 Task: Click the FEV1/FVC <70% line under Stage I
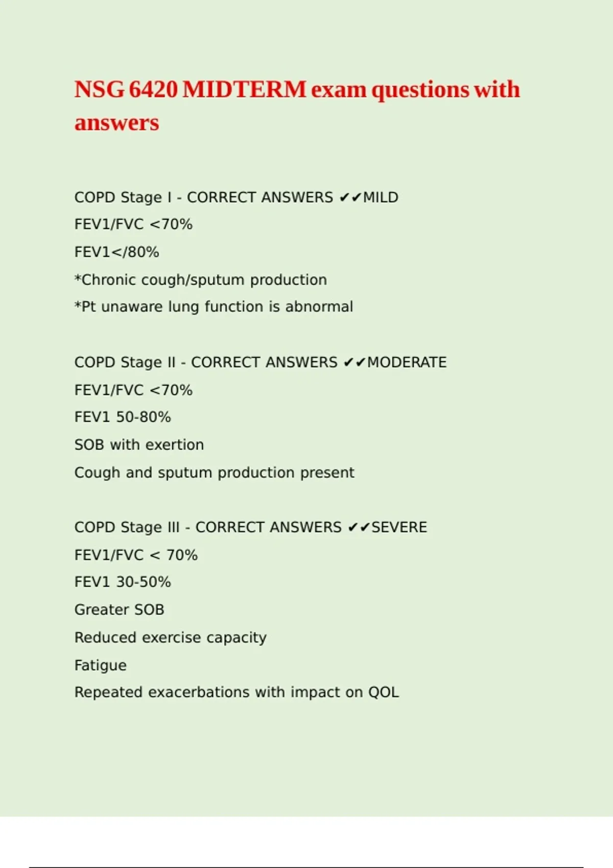[133, 225]
